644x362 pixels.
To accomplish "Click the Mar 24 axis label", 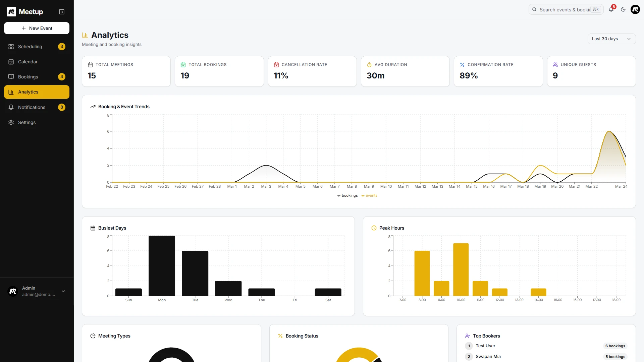I will 621,186.
